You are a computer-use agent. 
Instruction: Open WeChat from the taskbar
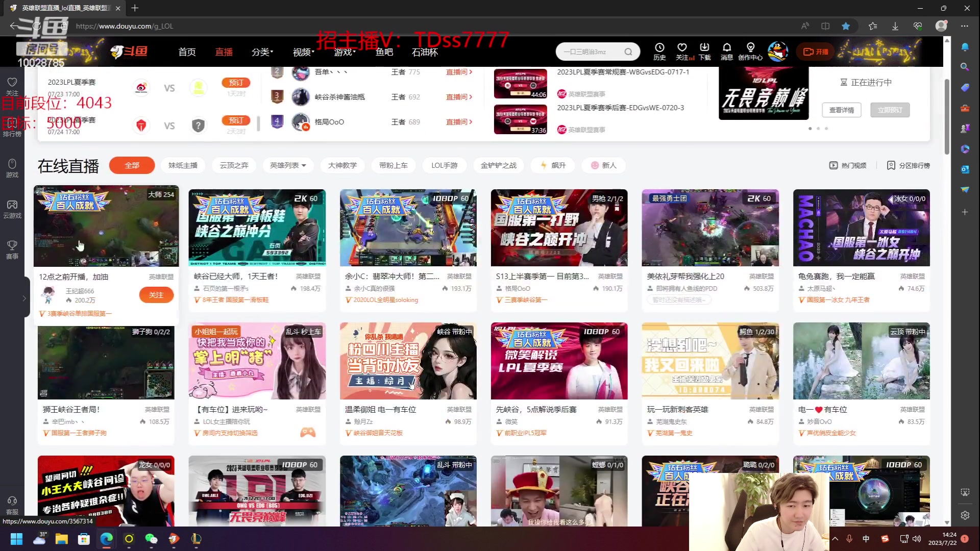152,539
